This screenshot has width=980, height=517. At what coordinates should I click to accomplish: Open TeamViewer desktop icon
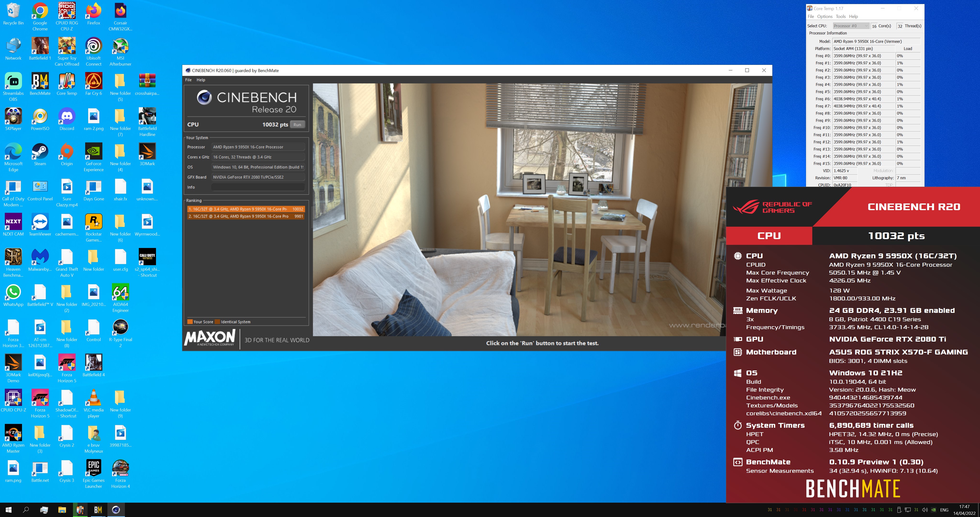point(40,225)
